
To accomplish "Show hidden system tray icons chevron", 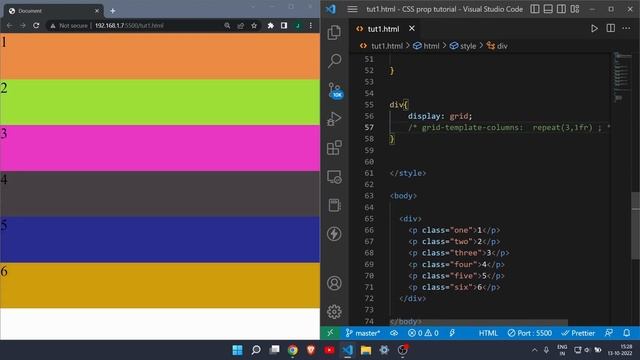I will point(534,350).
